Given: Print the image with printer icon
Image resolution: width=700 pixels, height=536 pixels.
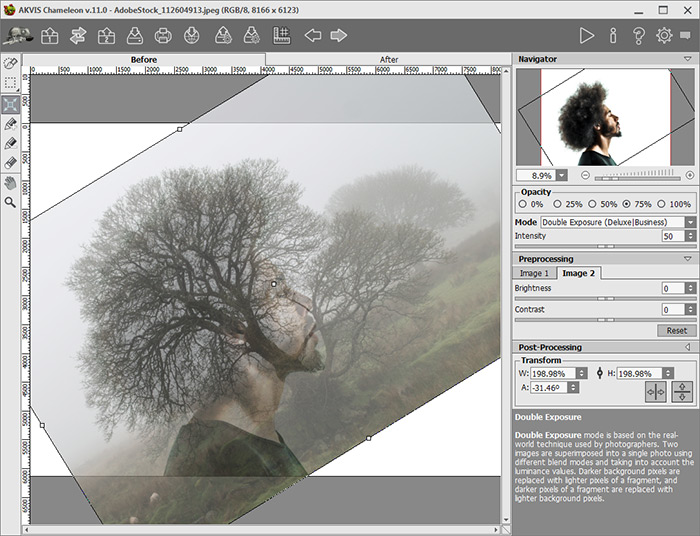Looking at the screenshot, I should tap(163, 36).
